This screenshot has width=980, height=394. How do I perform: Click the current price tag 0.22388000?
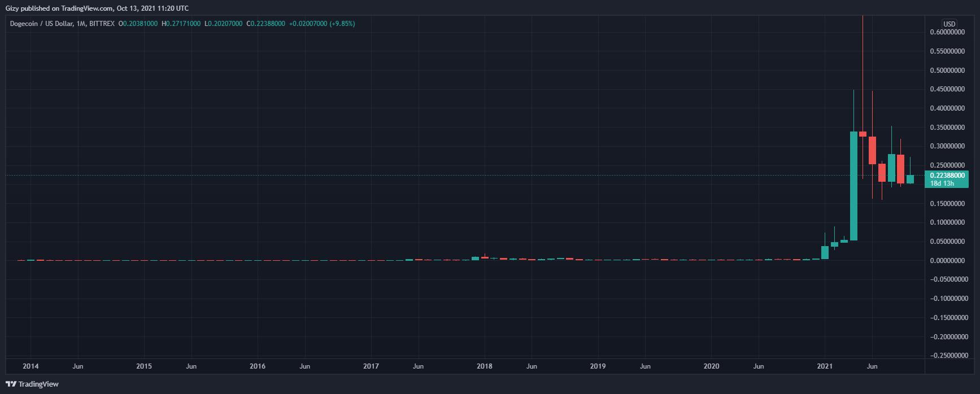tap(947, 176)
